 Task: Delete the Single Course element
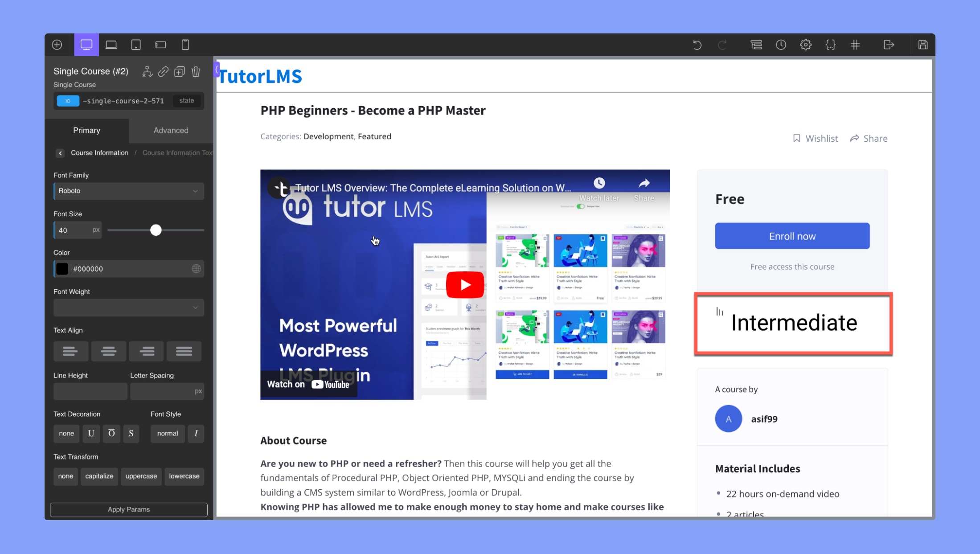click(x=196, y=72)
